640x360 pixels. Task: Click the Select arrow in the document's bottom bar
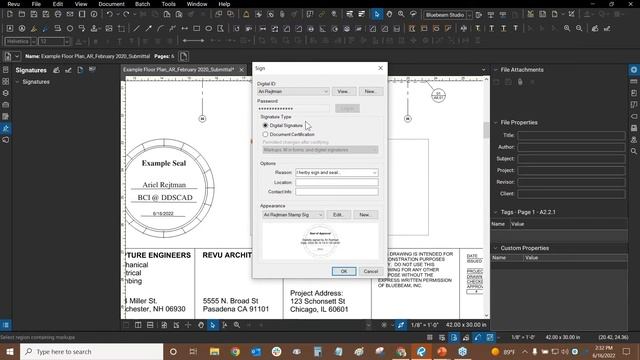click(213, 325)
